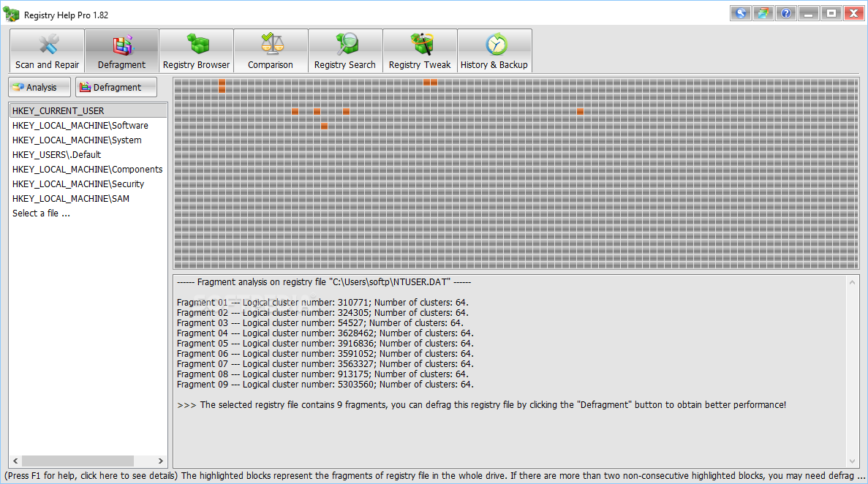Click the Registry Help Pro app icon
The image size is (868, 484).
(x=11, y=15)
